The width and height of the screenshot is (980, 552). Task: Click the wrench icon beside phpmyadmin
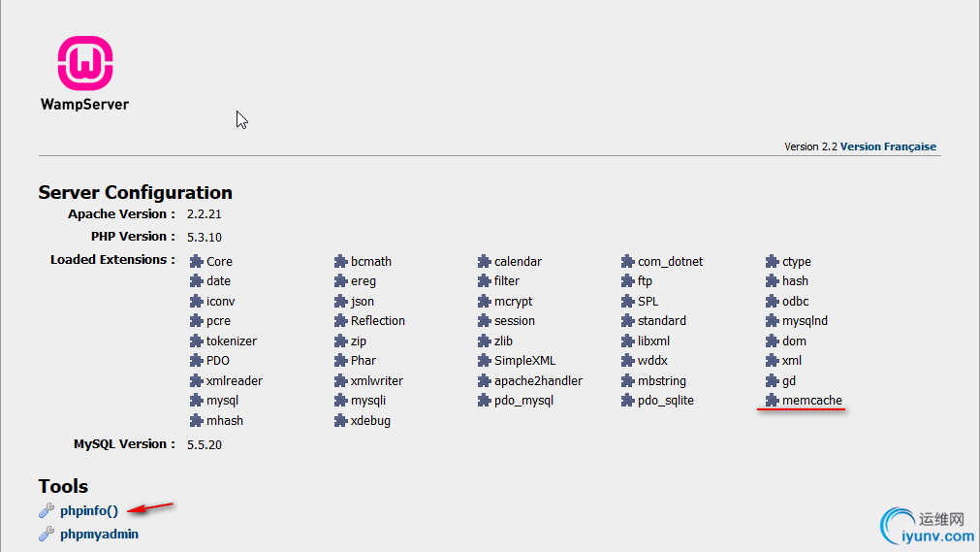47,535
